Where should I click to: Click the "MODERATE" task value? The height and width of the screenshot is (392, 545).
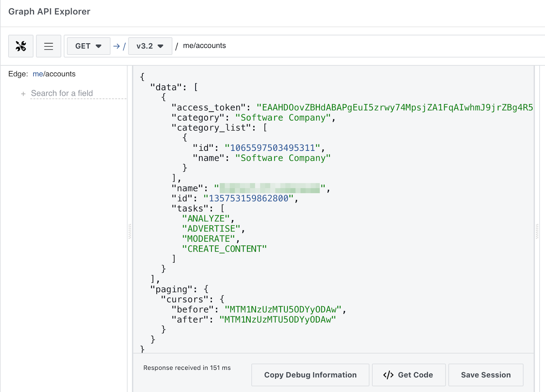point(208,239)
